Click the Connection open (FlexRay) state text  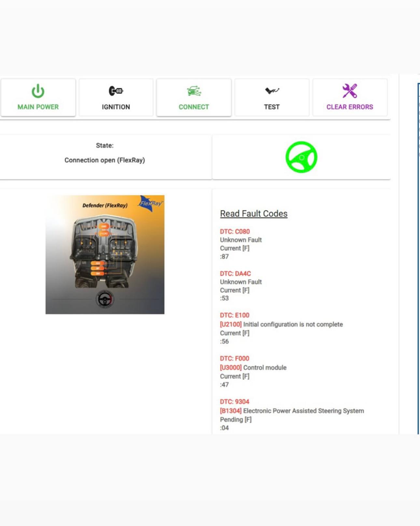(x=105, y=160)
